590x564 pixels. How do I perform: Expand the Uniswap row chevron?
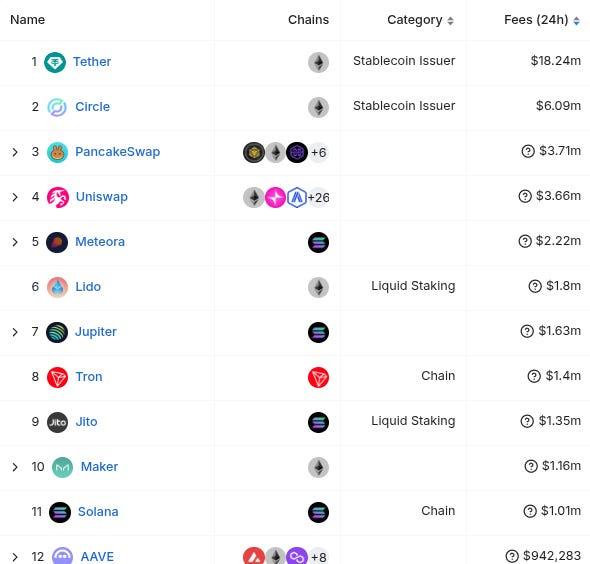coord(15,197)
